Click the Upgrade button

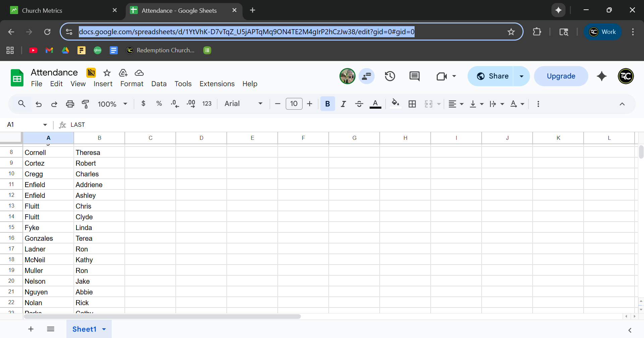(x=561, y=76)
